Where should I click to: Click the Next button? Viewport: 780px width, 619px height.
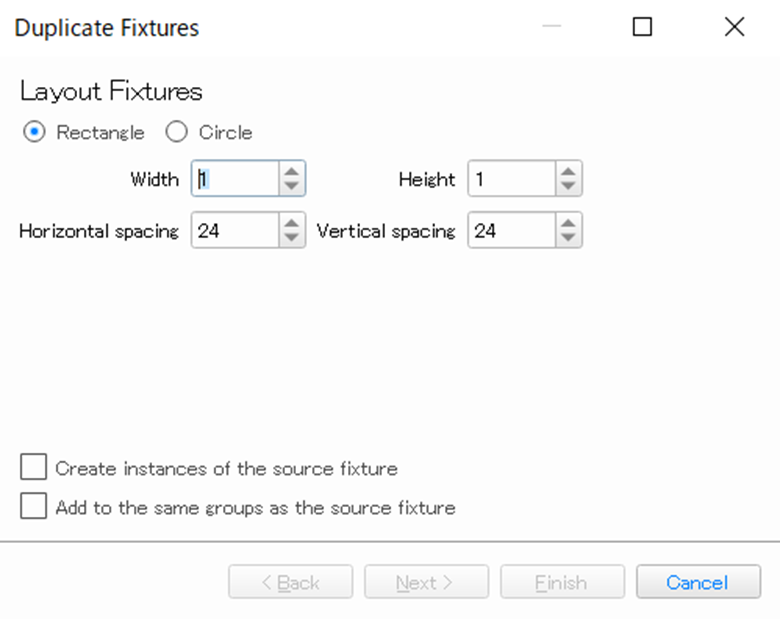pos(426,582)
